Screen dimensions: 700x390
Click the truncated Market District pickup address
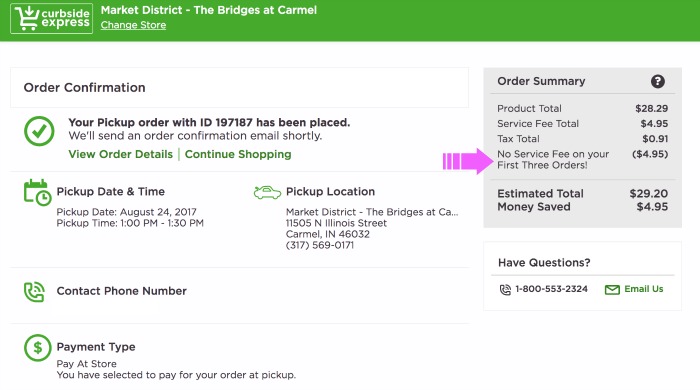tap(372, 212)
